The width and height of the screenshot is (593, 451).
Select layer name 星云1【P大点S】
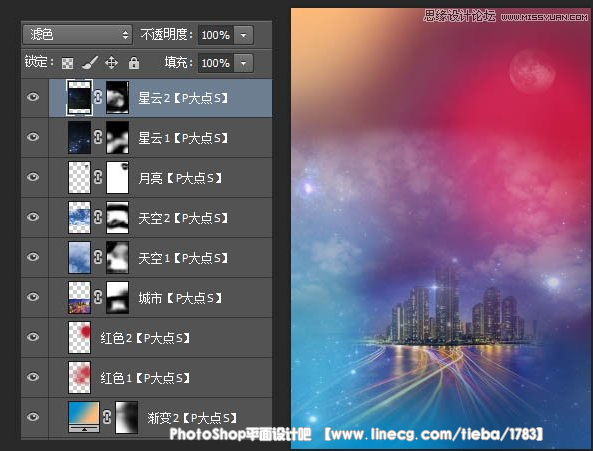coord(183,138)
